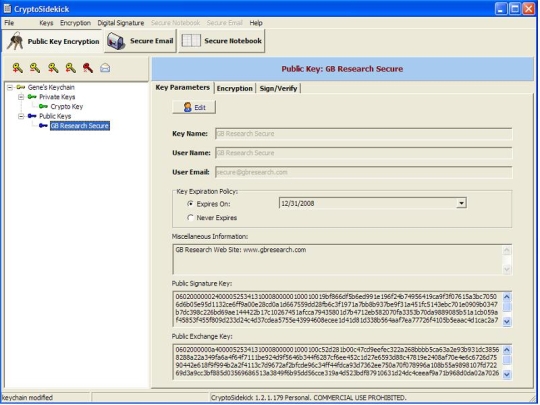Click the CryptoSidekick title bar application icon
The height and width of the screenshot is (405, 540).
point(7,8)
